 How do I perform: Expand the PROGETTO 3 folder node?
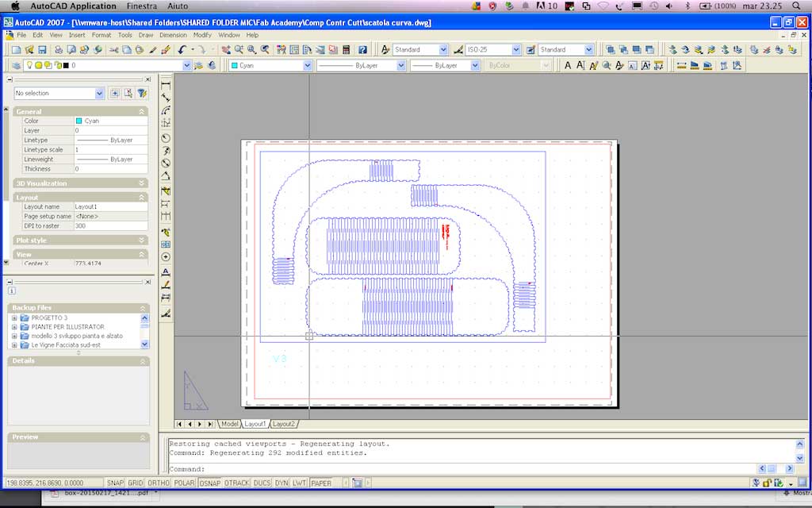coord(14,317)
